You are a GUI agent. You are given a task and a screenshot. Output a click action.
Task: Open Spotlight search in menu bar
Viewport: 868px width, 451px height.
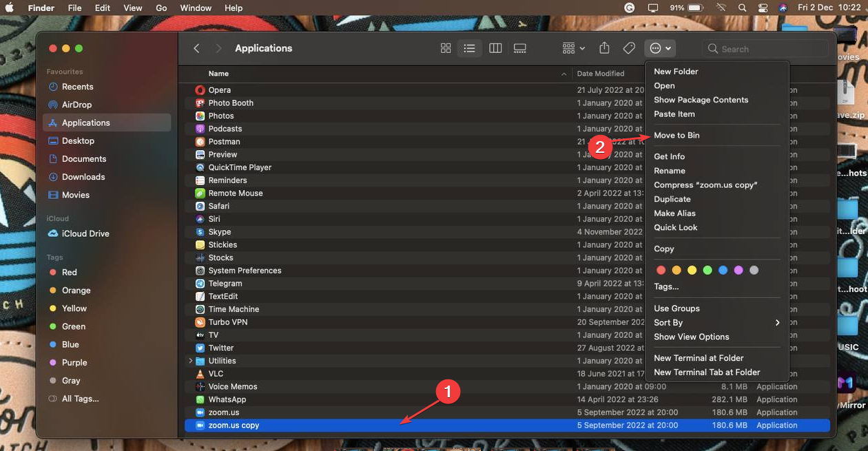point(741,8)
